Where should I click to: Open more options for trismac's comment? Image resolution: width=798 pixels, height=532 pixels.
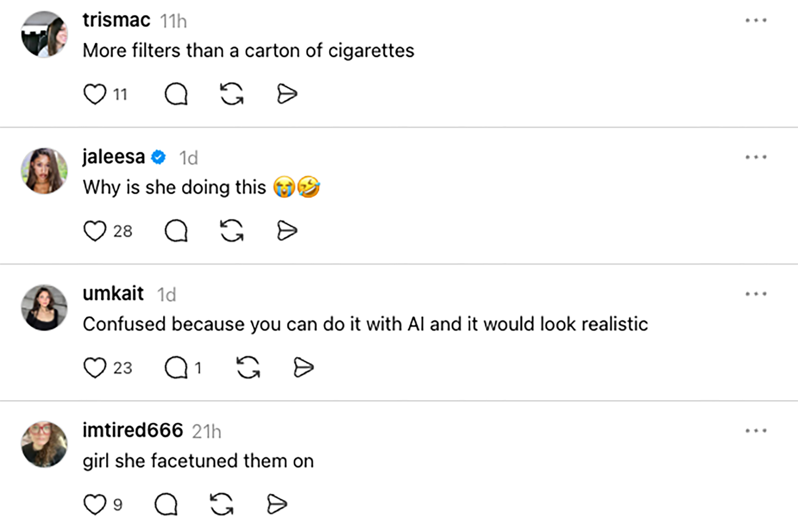[756, 20]
